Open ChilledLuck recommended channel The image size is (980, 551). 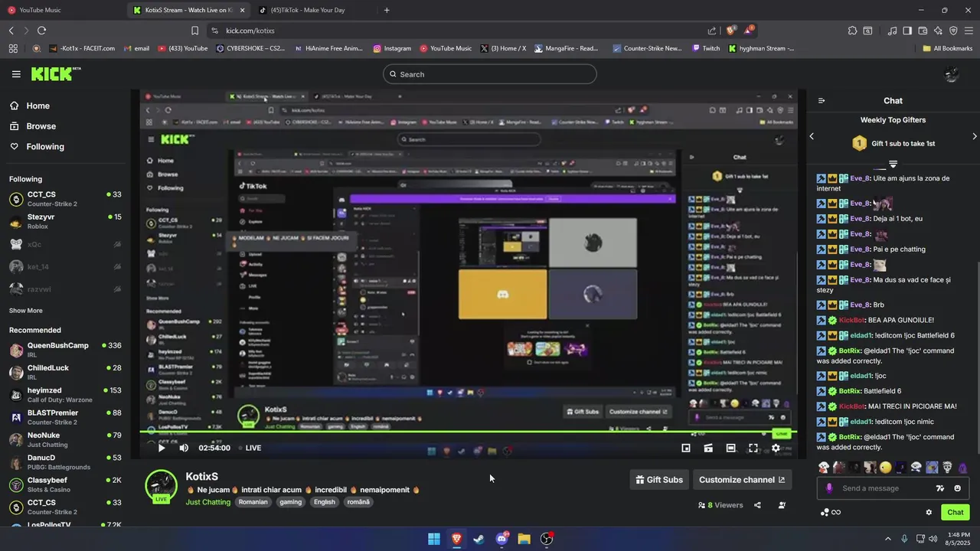point(65,372)
